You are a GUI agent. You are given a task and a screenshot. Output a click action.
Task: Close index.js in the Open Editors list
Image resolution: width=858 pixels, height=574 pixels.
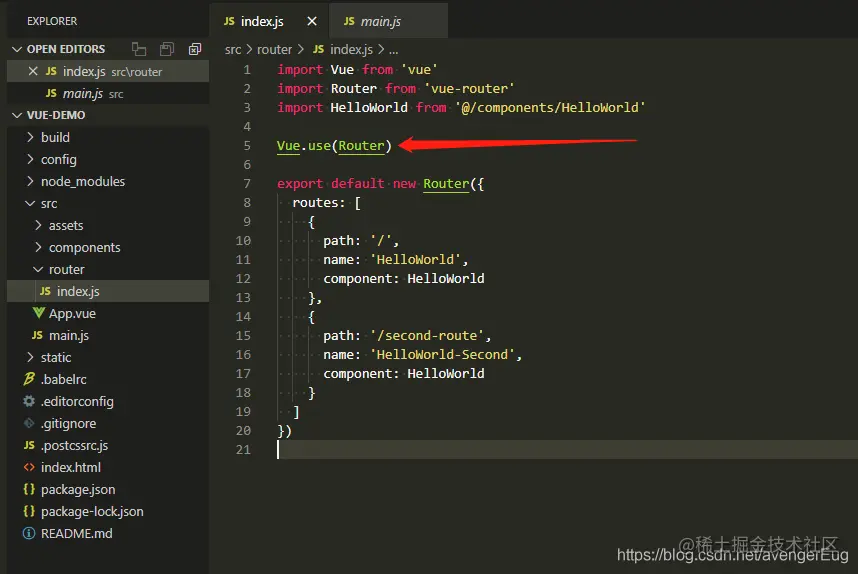pos(33,71)
